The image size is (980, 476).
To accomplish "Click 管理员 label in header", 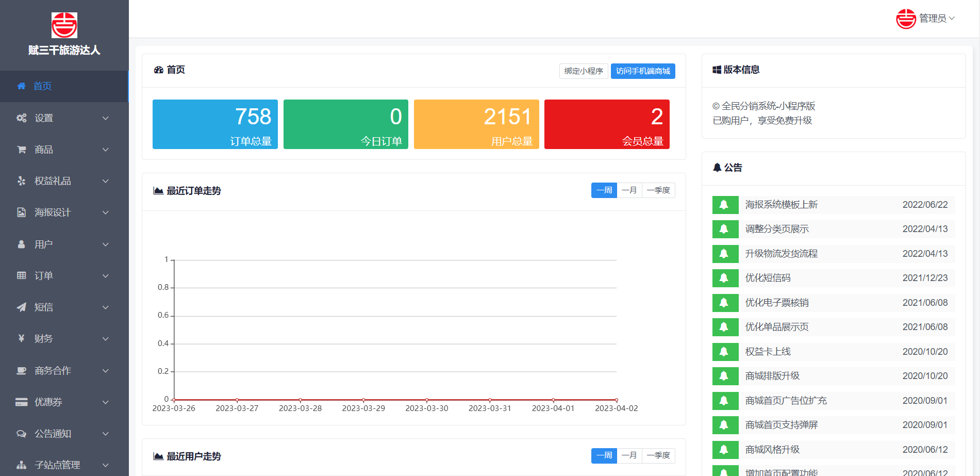I will point(933,19).
